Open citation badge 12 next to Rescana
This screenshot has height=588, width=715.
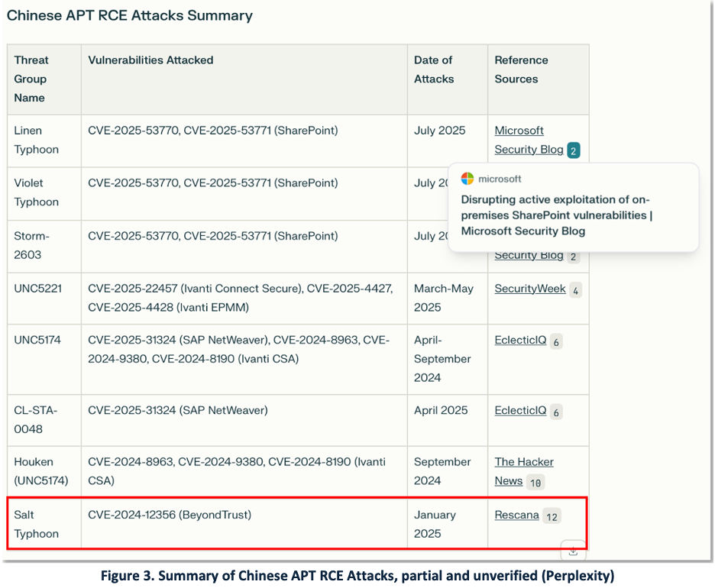(x=552, y=516)
